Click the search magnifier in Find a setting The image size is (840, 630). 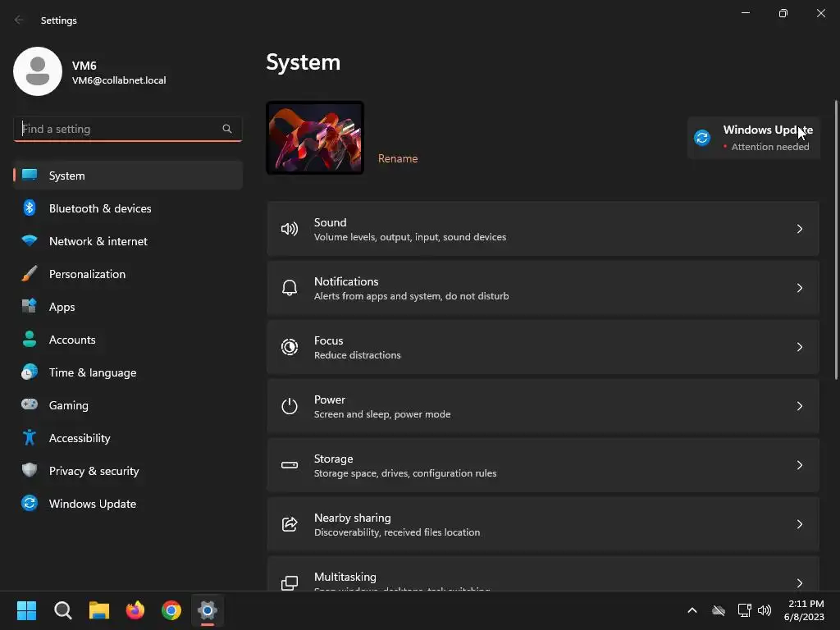(x=227, y=129)
